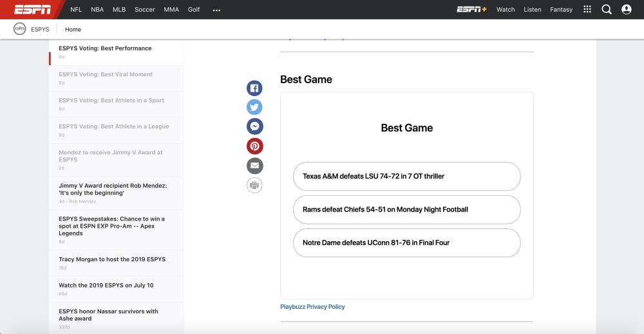Share the article on Twitter

coord(254,108)
